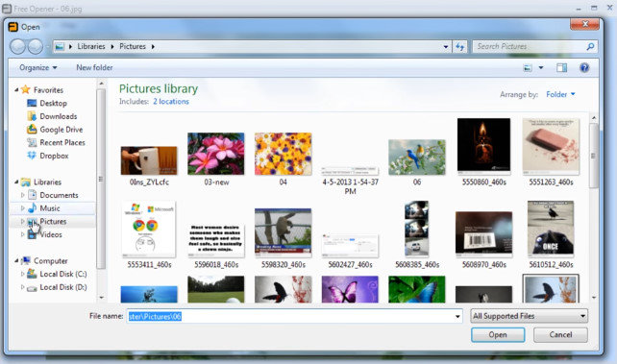Show the preview pane icon
The width and height of the screenshot is (617, 364).
(x=561, y=68)
